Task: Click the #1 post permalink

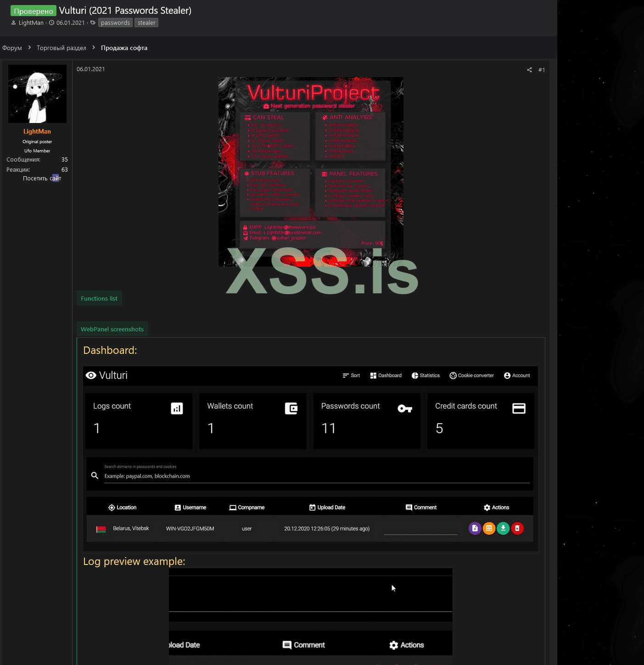Action: [x=542, y=70]
